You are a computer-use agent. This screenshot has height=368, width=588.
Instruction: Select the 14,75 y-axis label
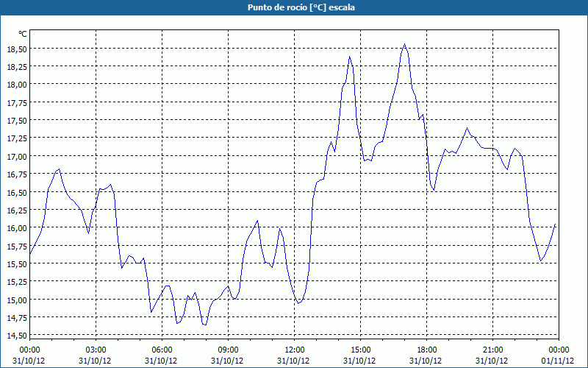click(x=17, y=318)
